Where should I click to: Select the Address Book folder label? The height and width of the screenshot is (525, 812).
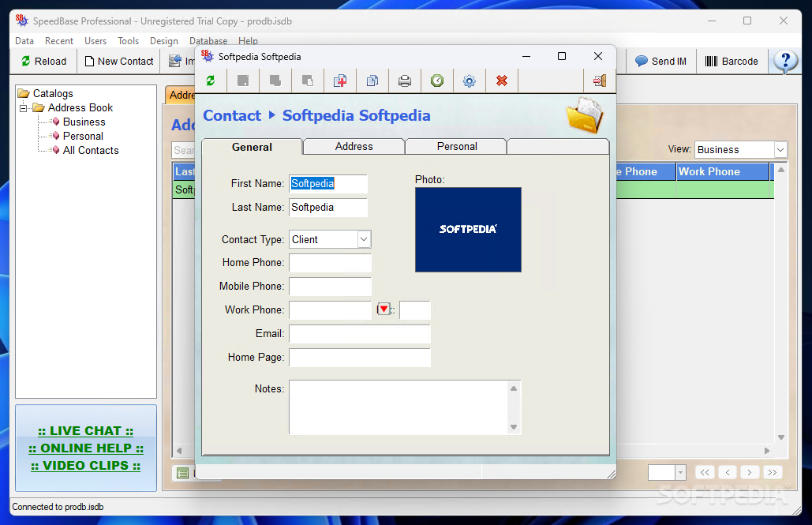(80, 108)
